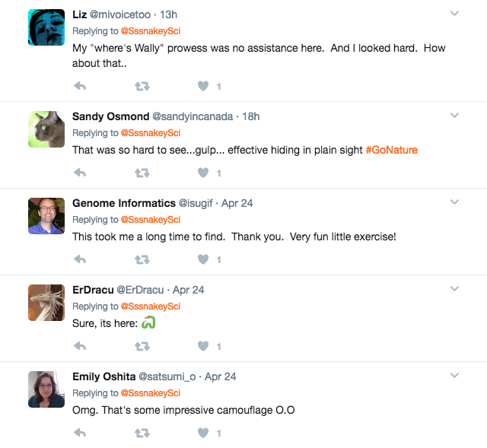Open @SssnakeySci link in Liz's reply
The image size is (487, 448).
tap(150, 31)
